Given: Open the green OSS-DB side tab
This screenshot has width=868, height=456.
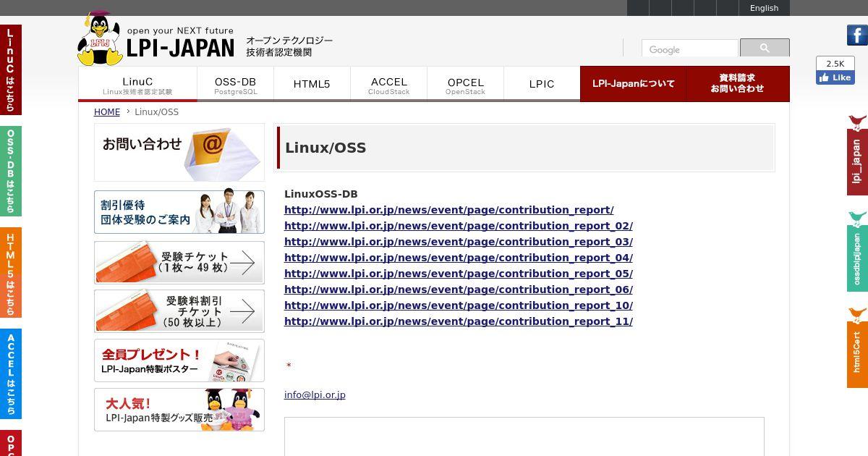Looking at the screenshot, I should (x=10, y=171).
